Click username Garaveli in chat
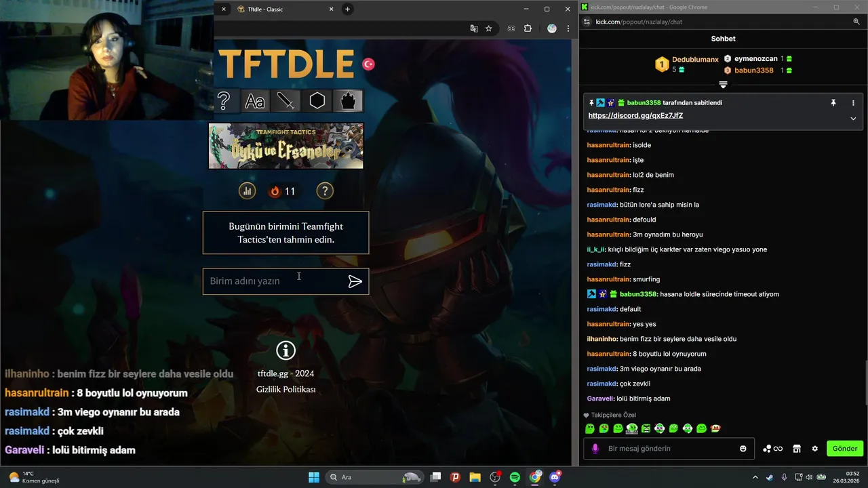Viewport: 868px width, 488px height. click(x=600, y=399)
